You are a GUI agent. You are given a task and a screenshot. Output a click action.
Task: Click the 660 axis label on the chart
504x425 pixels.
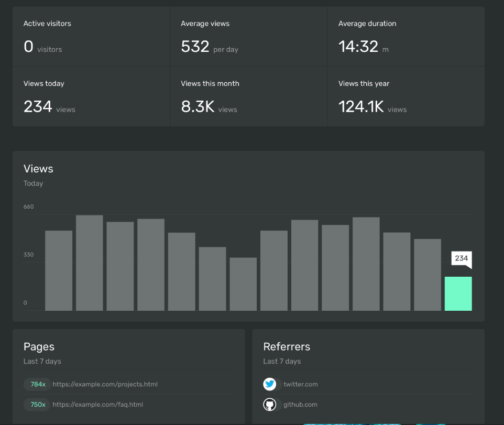(28, 206)
